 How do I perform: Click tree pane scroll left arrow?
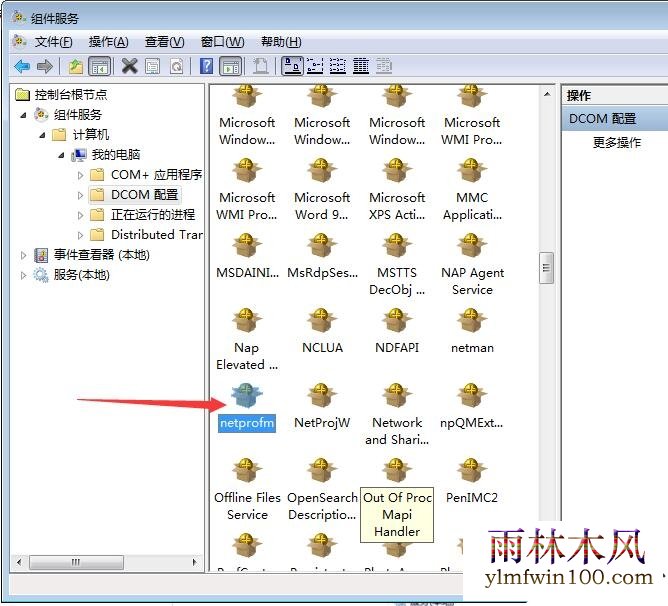(19, 562)
